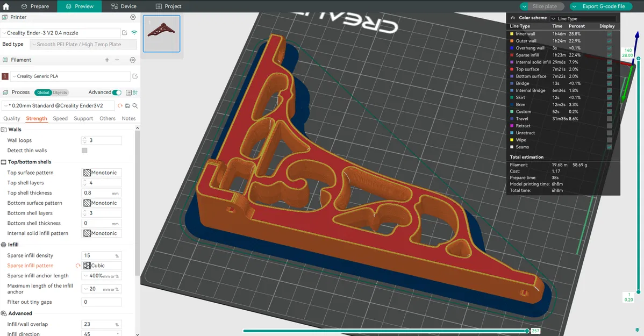Open the Creality Generic PLA filament dropdown

70,76
